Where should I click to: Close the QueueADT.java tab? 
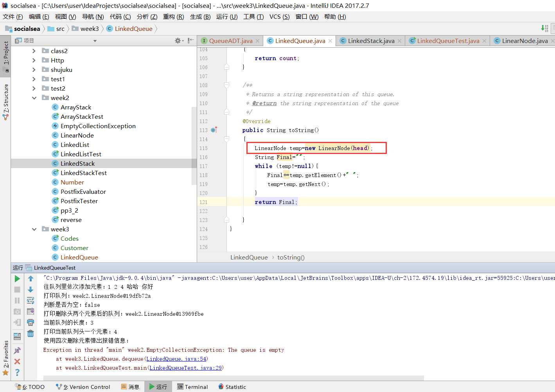(x=257, y=41)
